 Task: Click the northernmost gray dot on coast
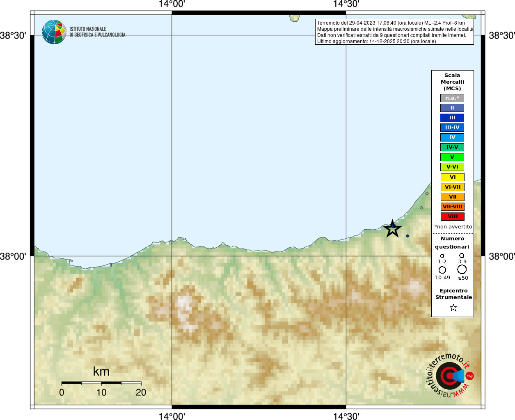(427, 193)
